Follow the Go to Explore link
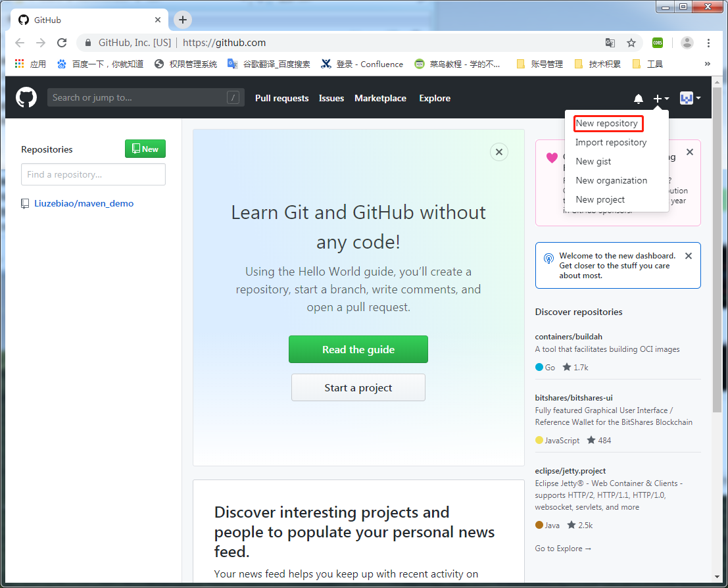The image size is (728, 588). coord(563,549)
